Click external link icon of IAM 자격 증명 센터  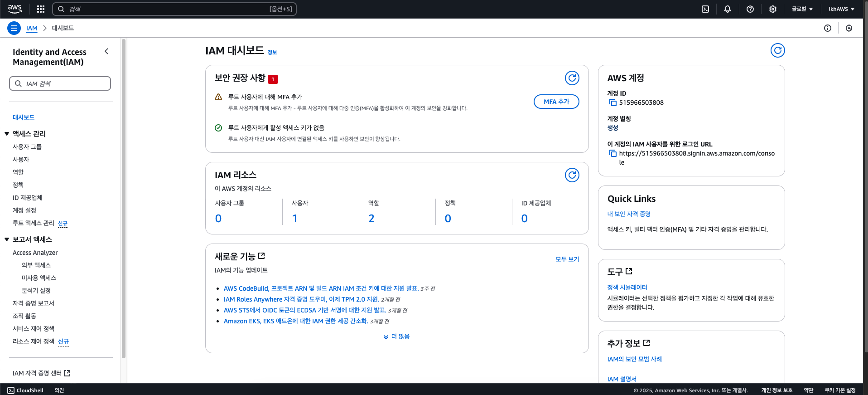pos(67,373)
